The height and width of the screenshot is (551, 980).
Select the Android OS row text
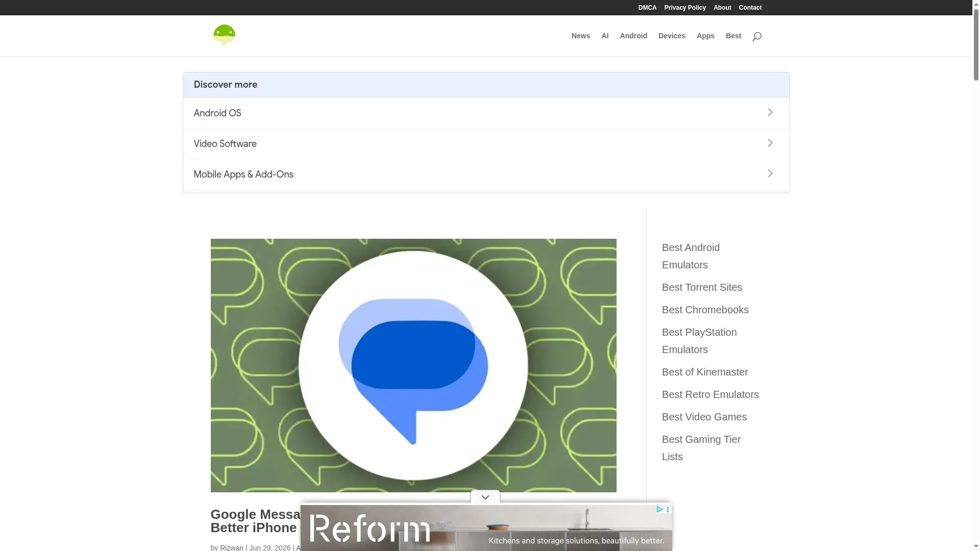217,113
